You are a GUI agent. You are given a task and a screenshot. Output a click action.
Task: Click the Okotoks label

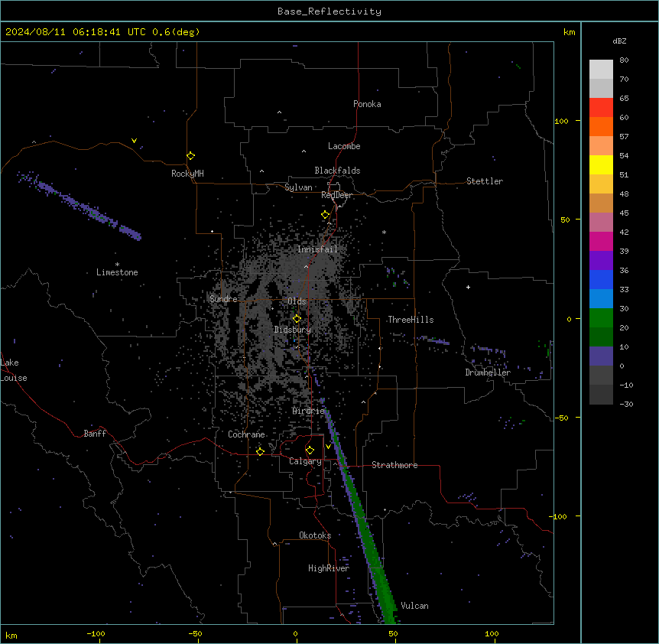[315, 535]
